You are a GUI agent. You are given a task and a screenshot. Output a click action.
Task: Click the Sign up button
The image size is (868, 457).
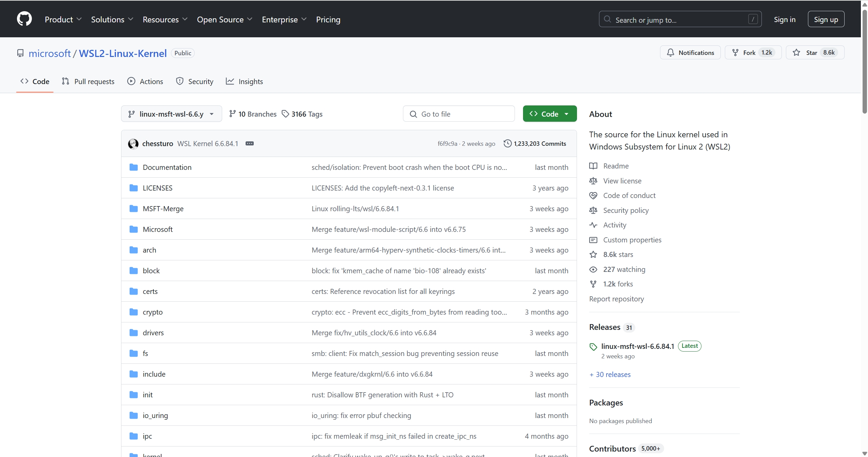click(x=826, y=19)
